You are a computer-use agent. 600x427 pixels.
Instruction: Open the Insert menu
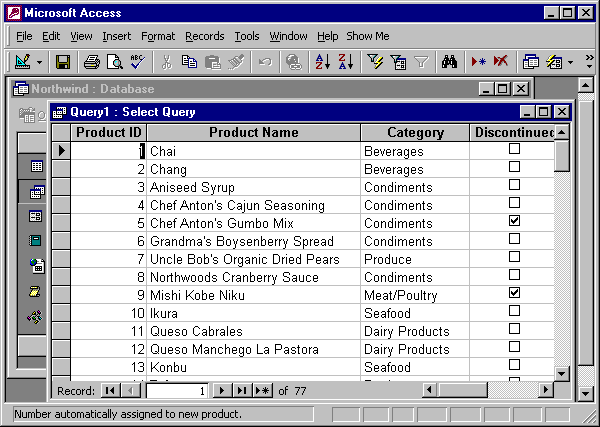tap(116, 36)
